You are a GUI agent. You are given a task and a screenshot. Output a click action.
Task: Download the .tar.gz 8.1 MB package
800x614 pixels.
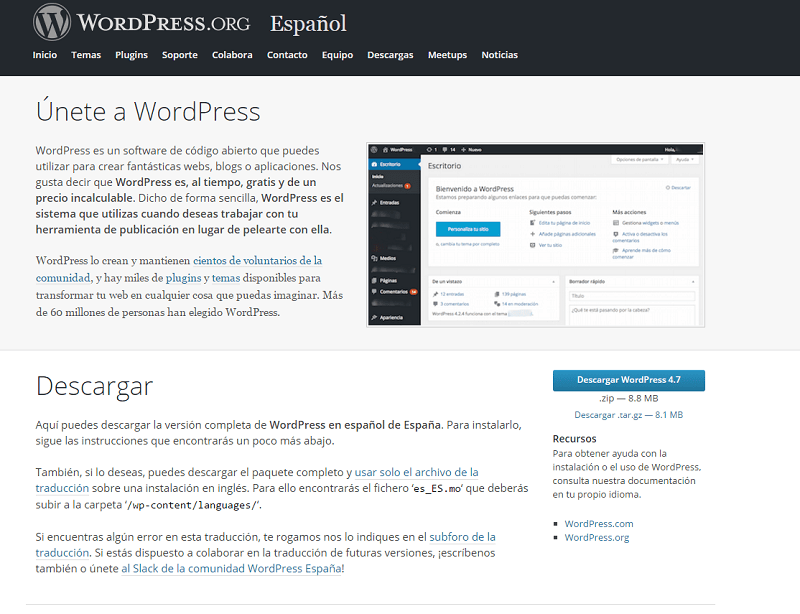629,415
